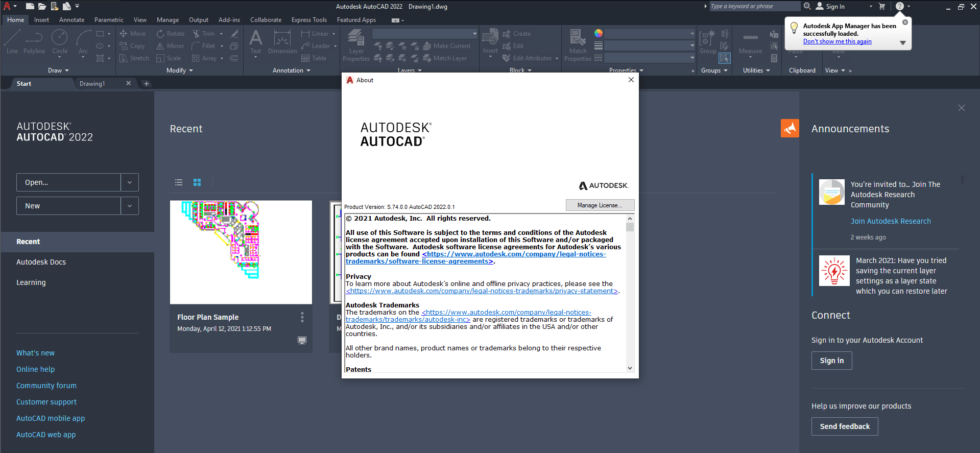980x453 pixels.
Task: Click the Mirror tool
Action: tap(170, 46)
